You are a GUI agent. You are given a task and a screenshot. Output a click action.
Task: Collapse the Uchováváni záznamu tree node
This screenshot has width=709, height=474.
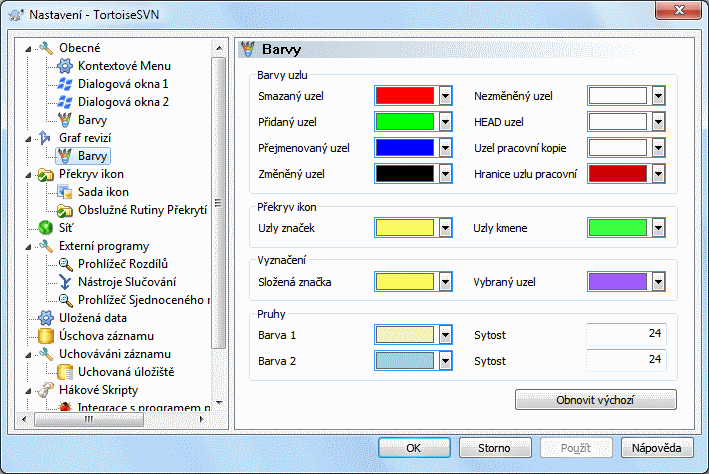(28, 355)
